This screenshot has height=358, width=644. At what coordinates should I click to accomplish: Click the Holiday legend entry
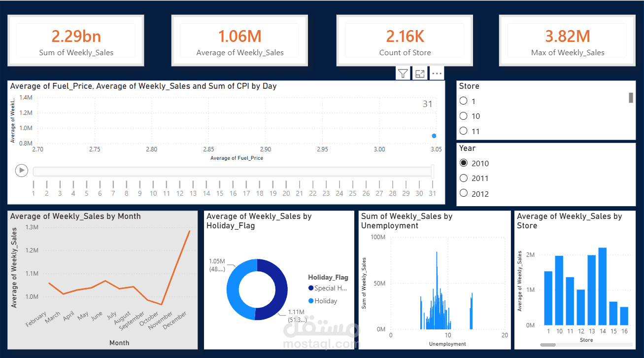pos(323,301)
